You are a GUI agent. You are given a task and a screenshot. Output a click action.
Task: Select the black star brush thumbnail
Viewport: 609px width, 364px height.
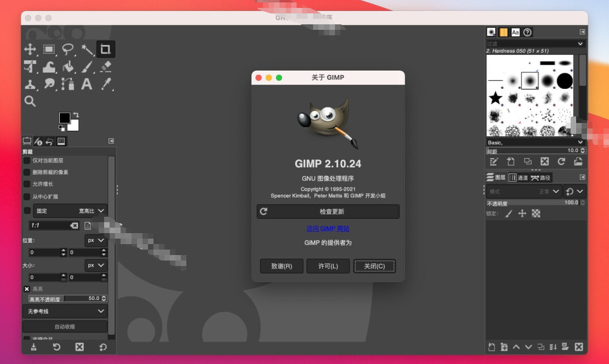[x=495, y=98]
